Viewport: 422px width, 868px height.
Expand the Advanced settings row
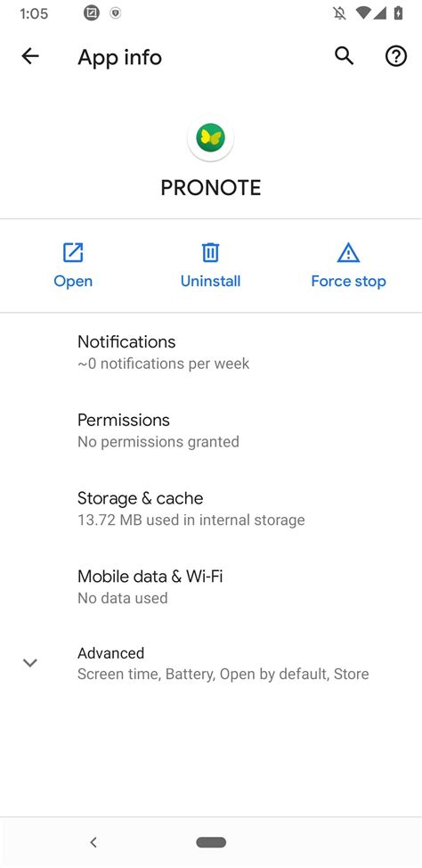(211, 663)
